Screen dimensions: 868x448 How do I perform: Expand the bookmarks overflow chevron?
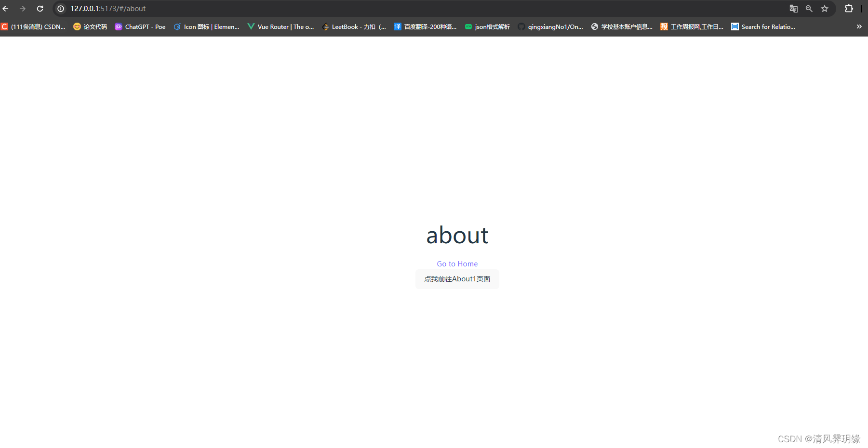pyautogui.click(x=859, y=27)
